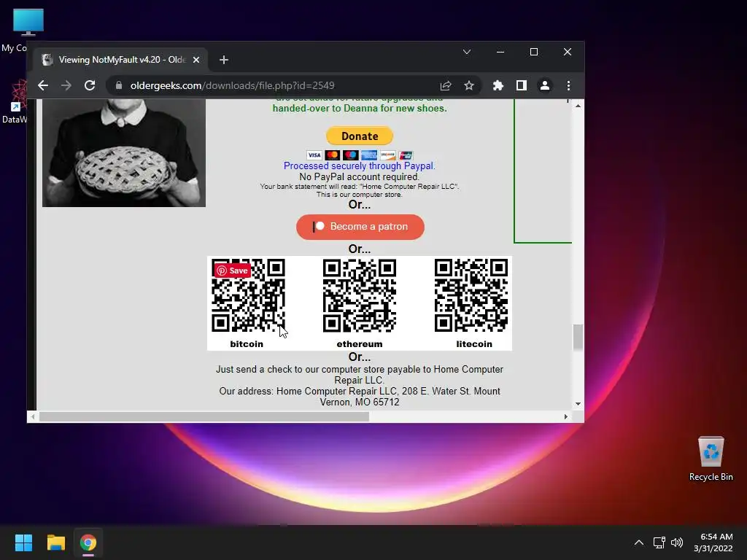Select the Recycle Bin desktop icon
The image size is (747, 560).
coord(711,459)
